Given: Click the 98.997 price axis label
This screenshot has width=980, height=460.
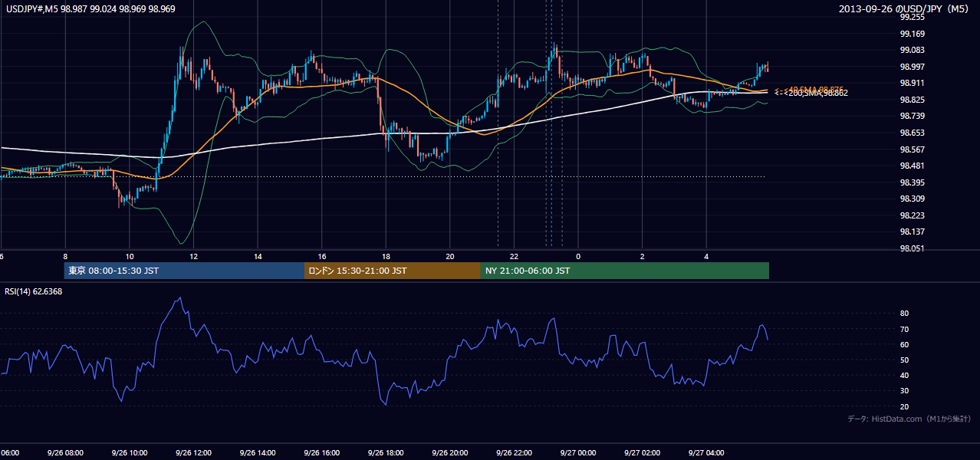Looking at the screenshot, I should (912, 67).
